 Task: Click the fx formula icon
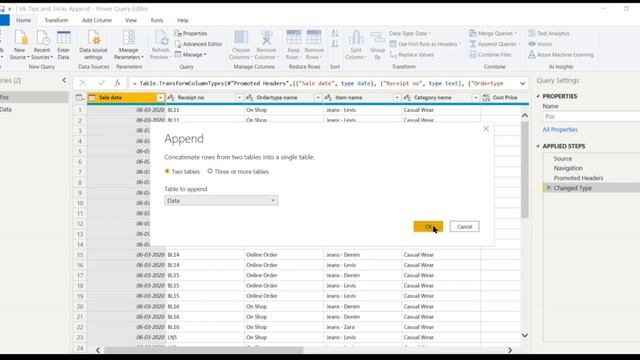point(118,83)
